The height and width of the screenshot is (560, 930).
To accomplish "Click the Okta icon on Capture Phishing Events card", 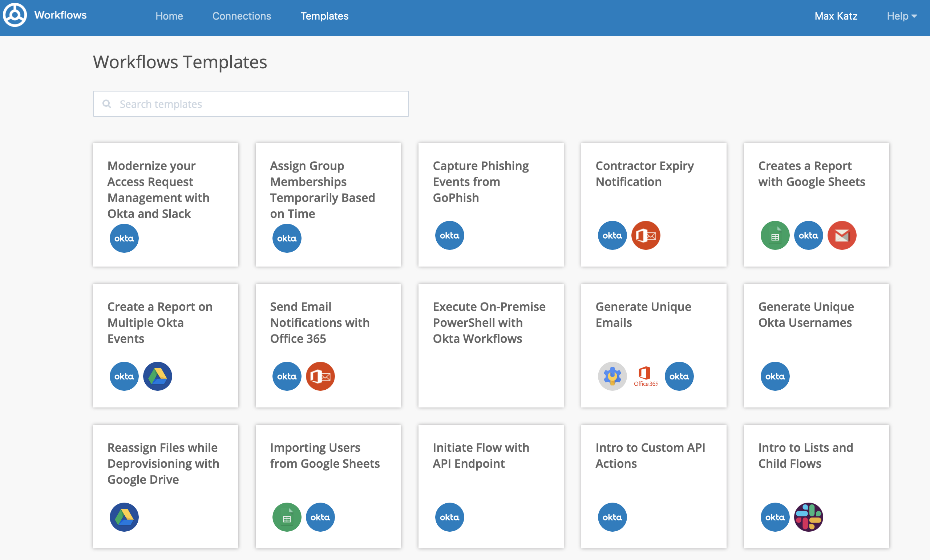I will coord(449,235).
